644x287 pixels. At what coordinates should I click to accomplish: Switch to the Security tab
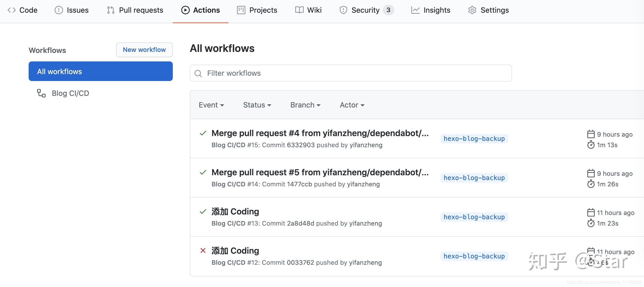pos(365,10)
